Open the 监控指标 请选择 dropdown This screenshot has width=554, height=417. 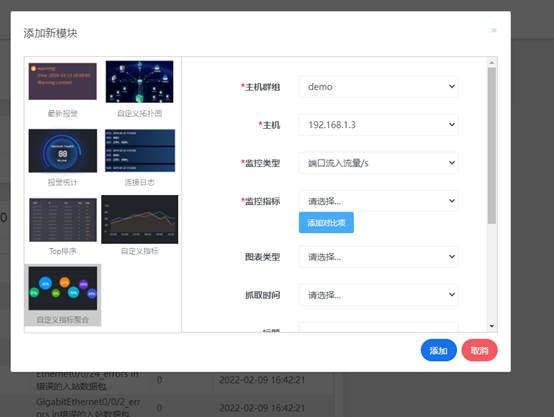pos(378,201)
